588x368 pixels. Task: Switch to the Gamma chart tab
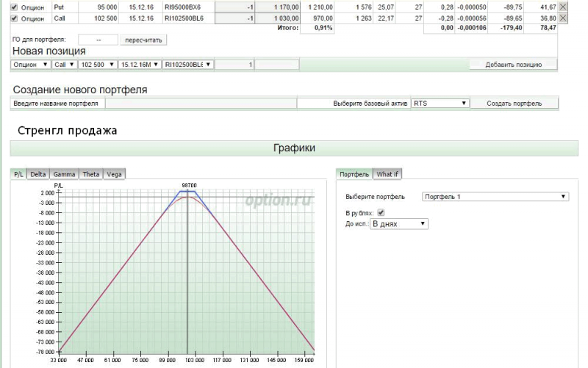(64, 174)
